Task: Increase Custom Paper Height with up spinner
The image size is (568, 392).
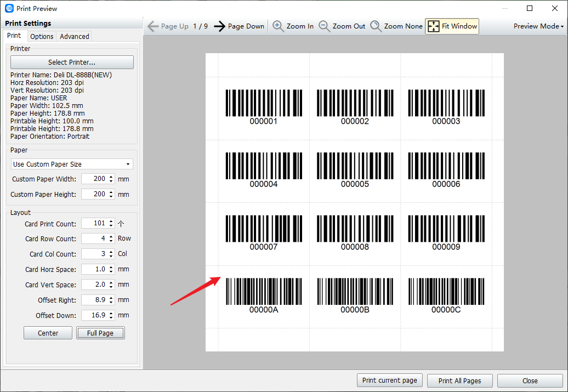Action: coord(111,192)
